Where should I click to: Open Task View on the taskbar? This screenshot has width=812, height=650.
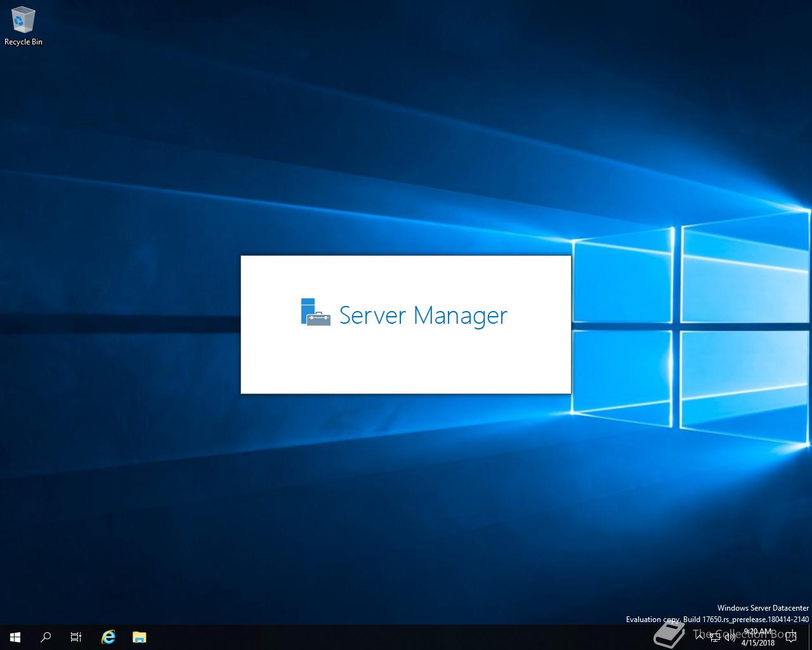76,637
